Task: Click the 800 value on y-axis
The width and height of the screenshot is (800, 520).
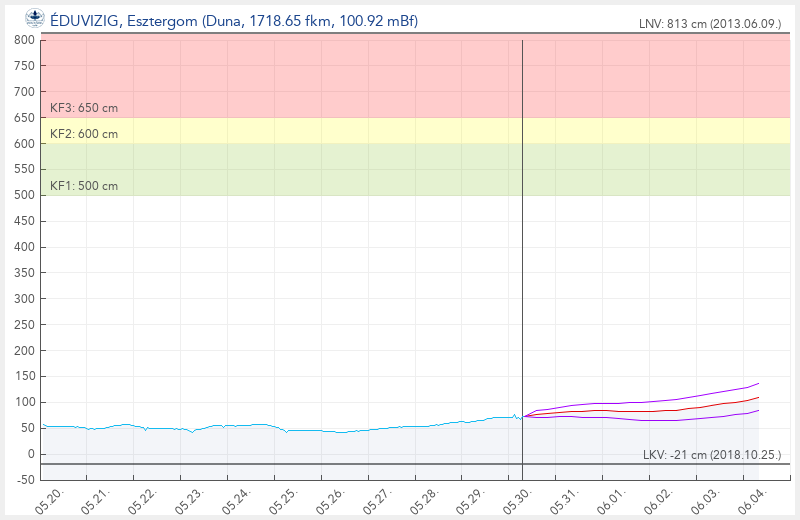Action: pyautogui.click(x=24, y=40)
